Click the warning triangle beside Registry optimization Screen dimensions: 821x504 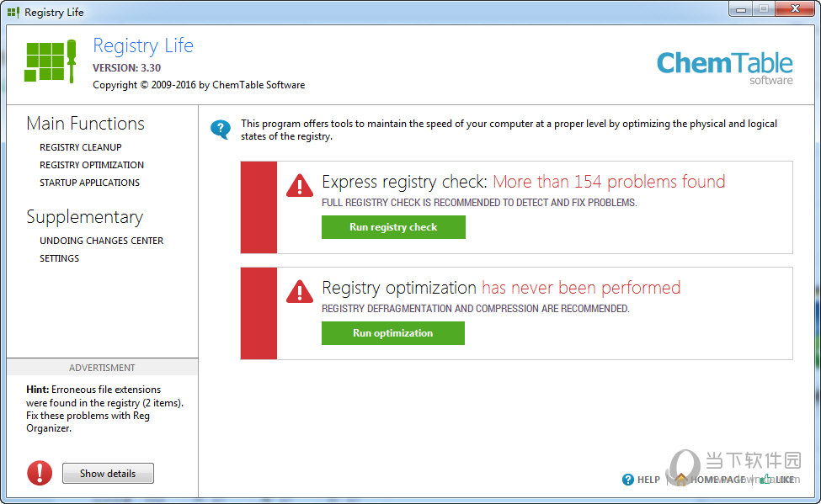click(x=300, y=291)
